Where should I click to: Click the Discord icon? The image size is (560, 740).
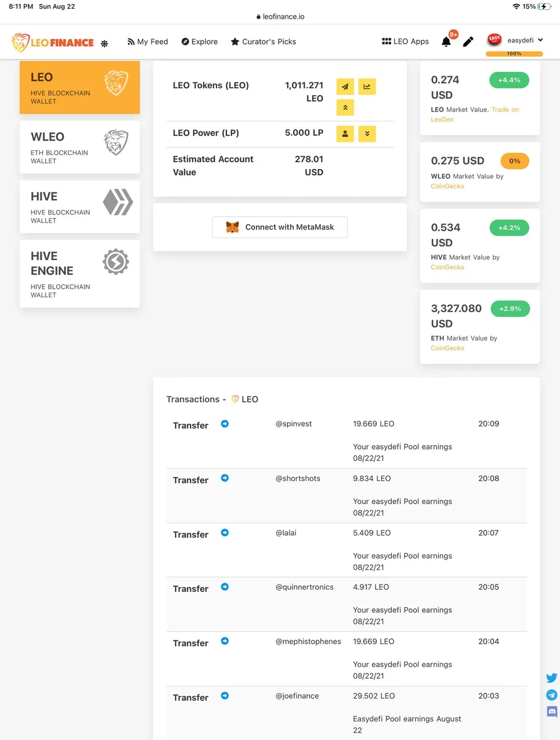[x=552, y=712]
